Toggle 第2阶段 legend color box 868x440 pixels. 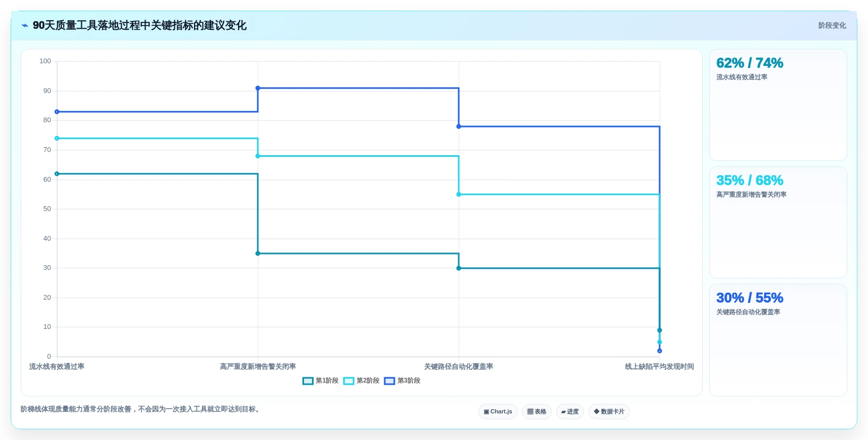click(349, 381)
